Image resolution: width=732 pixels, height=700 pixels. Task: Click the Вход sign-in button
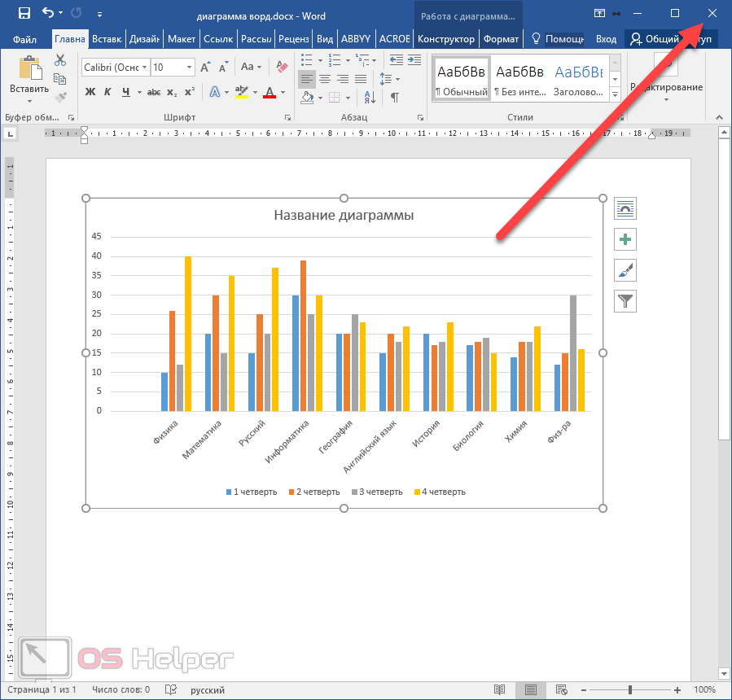(x=606, y=38)
